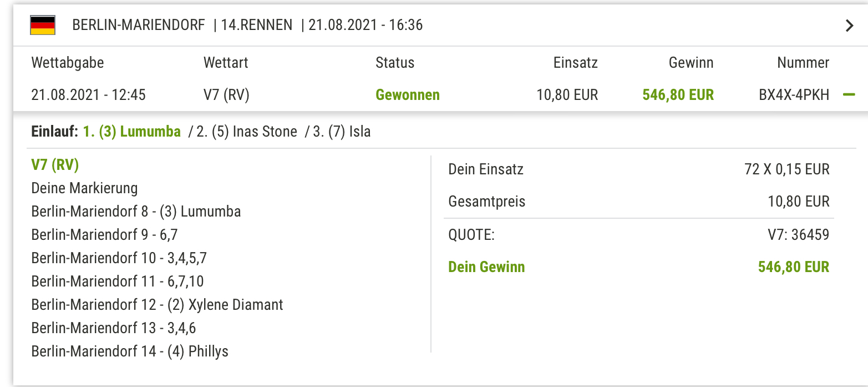The height and width of the screenshot is (387, 868).
Task: Click third place Isla entry
Action: click(342, 132)
